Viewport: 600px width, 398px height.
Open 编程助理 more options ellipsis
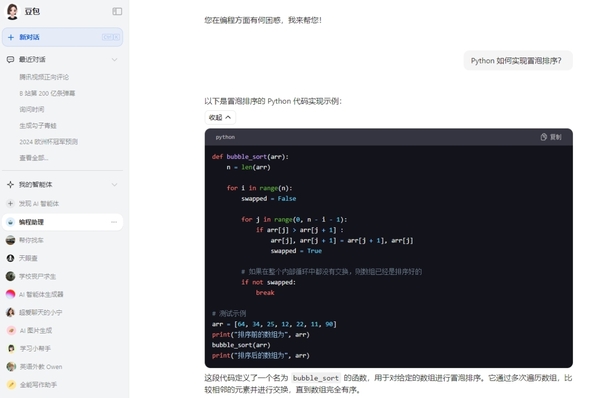(114, 222)
